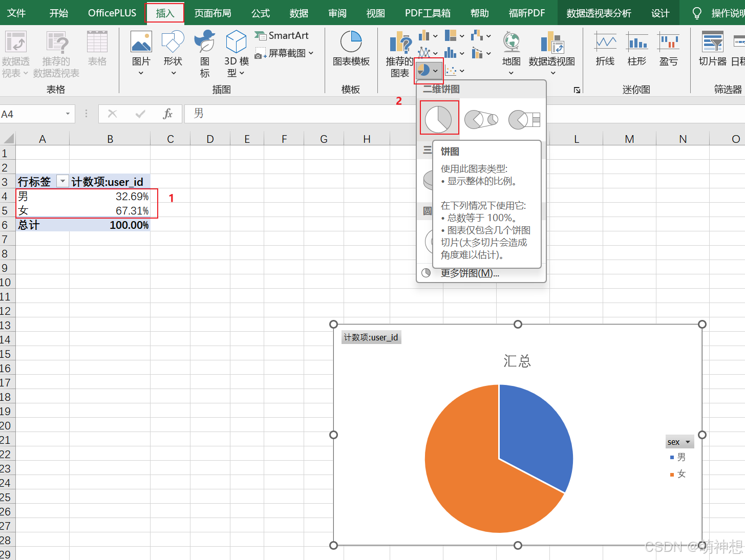Select the chart title 汇总
Screen dimensions: 745x560
(517, 361)
